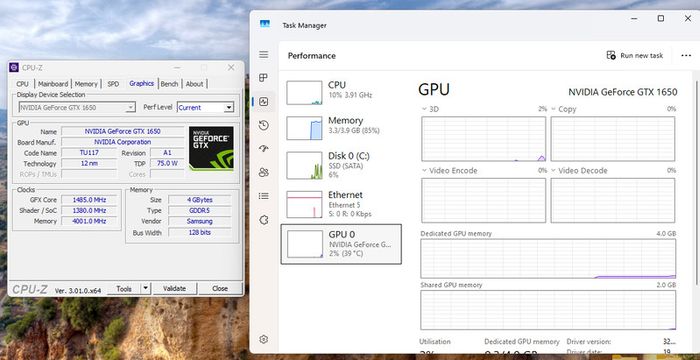Click Validate button in CPU-Z
Viewport: 700px width, 360px height.
(x=175, y=289)
